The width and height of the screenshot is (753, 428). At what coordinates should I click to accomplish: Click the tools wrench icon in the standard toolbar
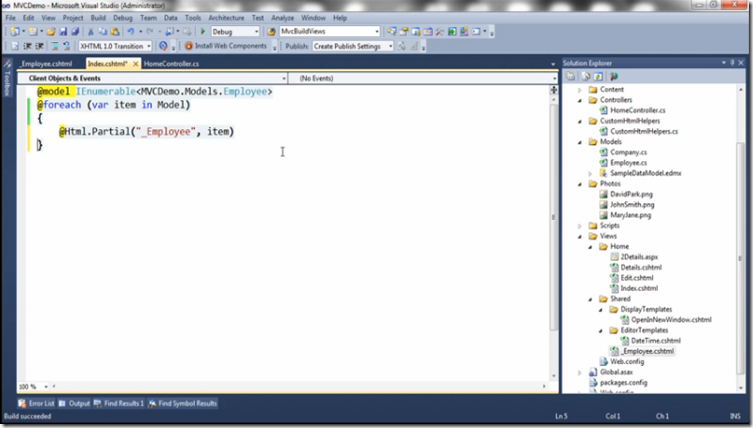click(439, 32)
